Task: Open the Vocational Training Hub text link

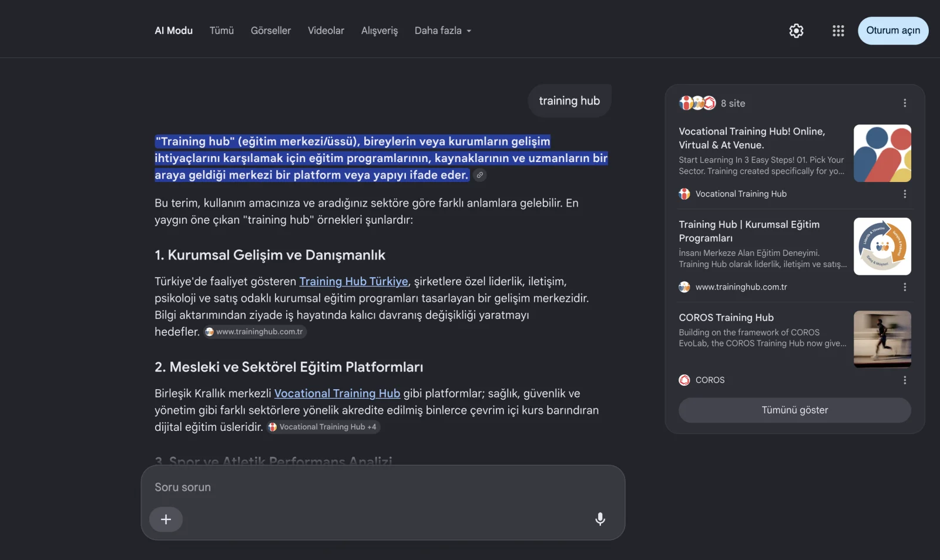Action: coord(337,393)
